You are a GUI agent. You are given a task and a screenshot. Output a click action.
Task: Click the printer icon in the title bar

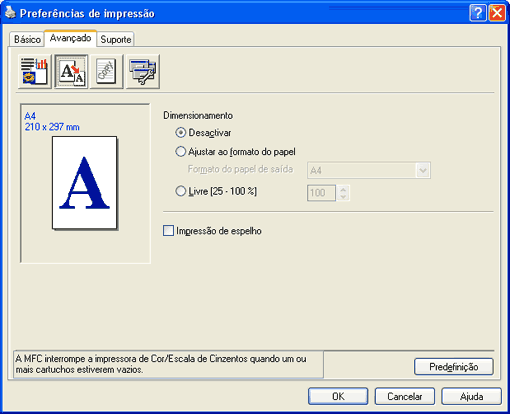10,13
